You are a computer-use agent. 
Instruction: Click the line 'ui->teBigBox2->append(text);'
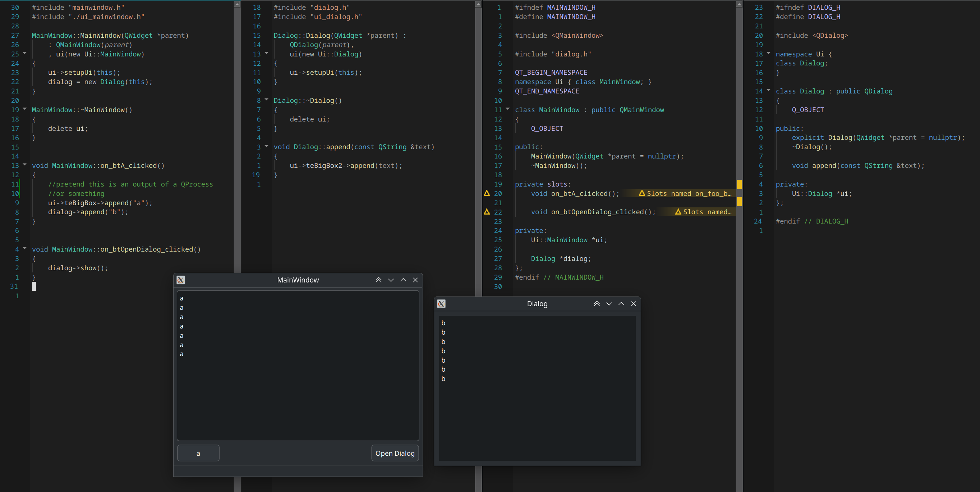[346, 166]
